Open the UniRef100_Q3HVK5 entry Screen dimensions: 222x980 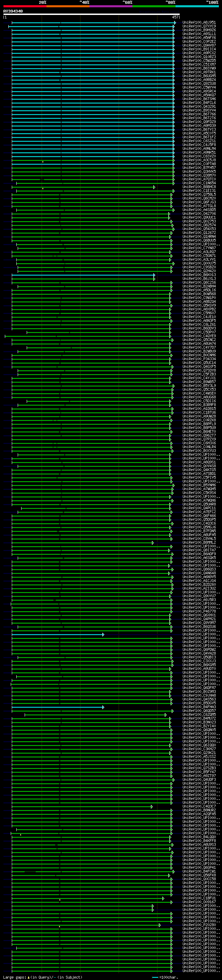click(199, 172)
